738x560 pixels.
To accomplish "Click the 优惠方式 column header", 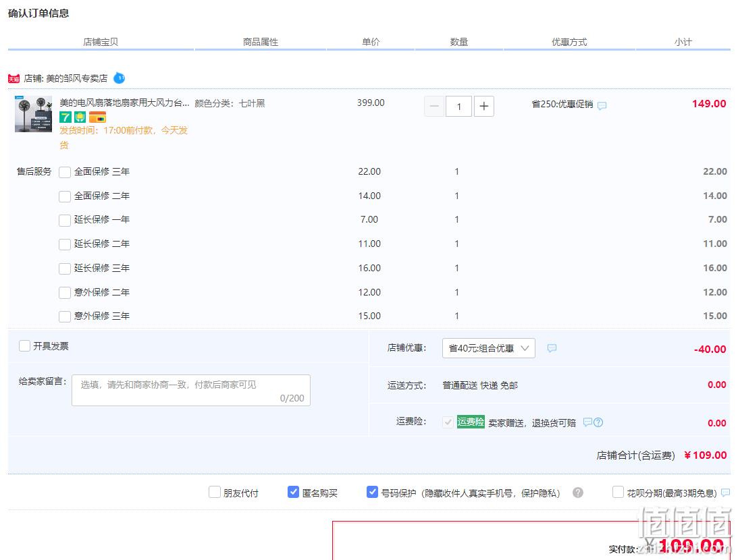I will [x=569, y=42].
